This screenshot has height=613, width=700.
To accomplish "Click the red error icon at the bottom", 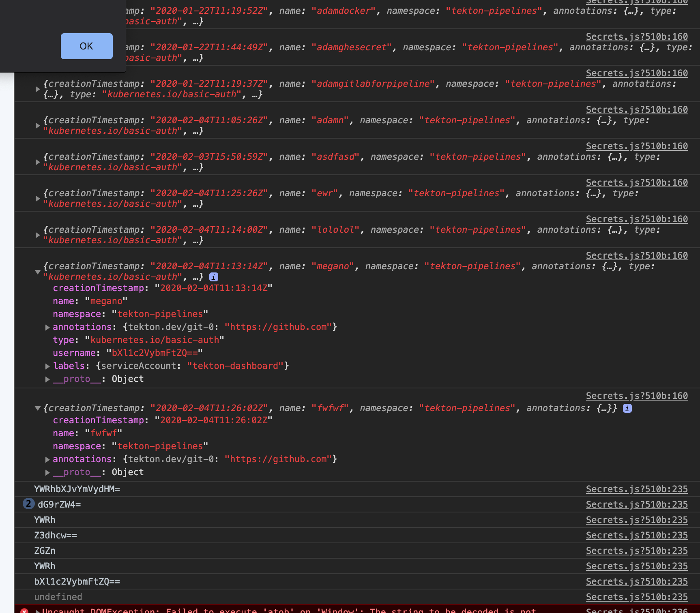I will (25, 611).
